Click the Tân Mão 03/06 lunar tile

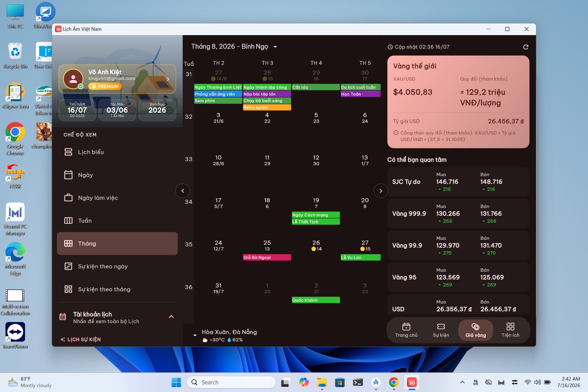coord(117,110)
